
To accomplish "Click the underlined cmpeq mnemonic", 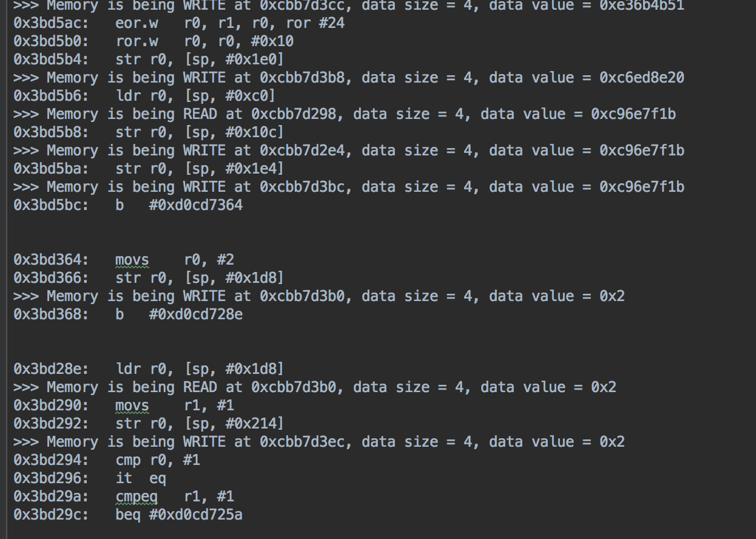I will pyautogui.click(x=137, y=497).
